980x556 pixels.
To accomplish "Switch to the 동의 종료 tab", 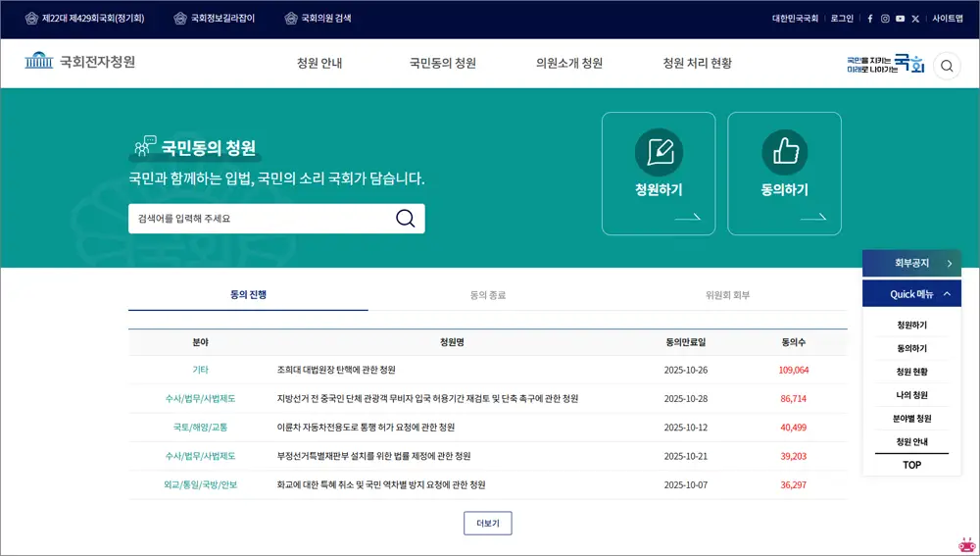I will click(487, 294).
